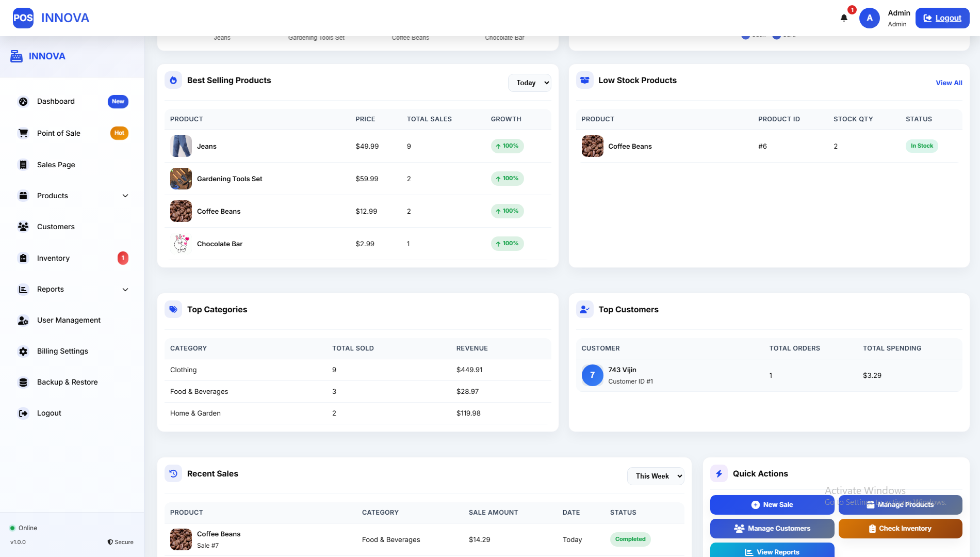Go to Inventory in the sidebar
980x557 pixels.
(53, 258)
